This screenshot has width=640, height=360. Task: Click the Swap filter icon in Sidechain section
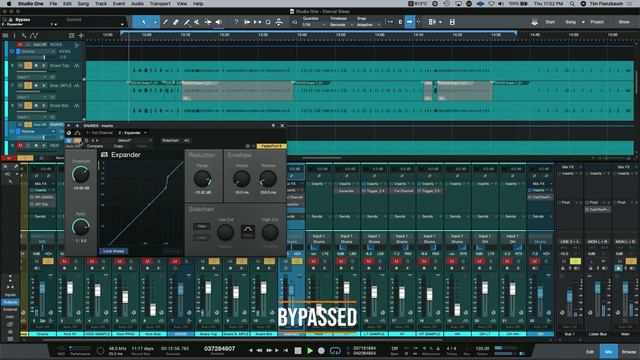click(248, 232)
